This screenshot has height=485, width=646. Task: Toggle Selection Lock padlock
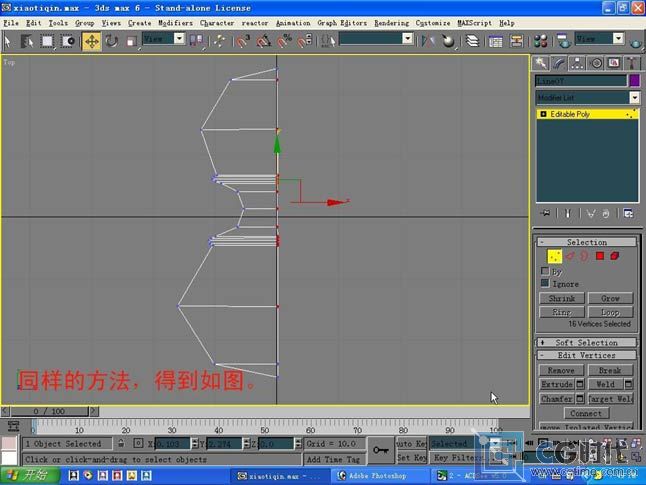[x=121, y=443]
